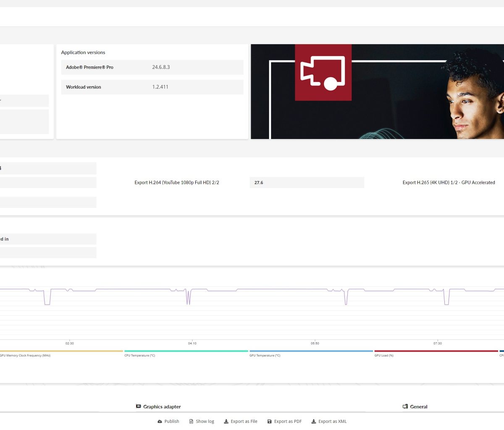Toggle the CPU Temperature legend series

tap(186, 353)
